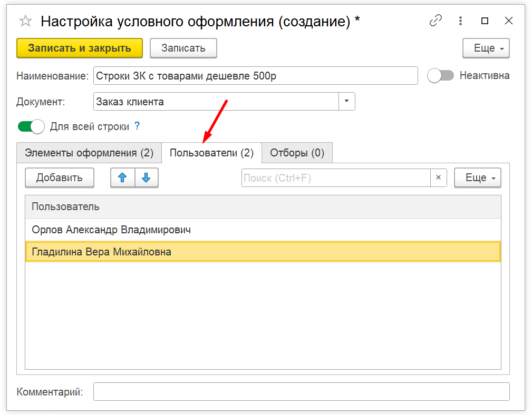Screen dimensions: 532x415
Task: Open the top 'Еще' menu
Action: pos(486,48)
